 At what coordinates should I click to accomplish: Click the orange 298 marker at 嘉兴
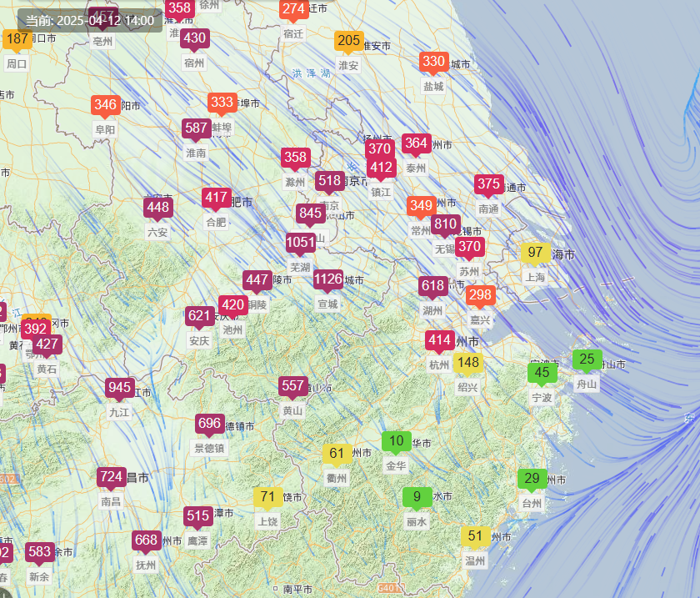480,295
